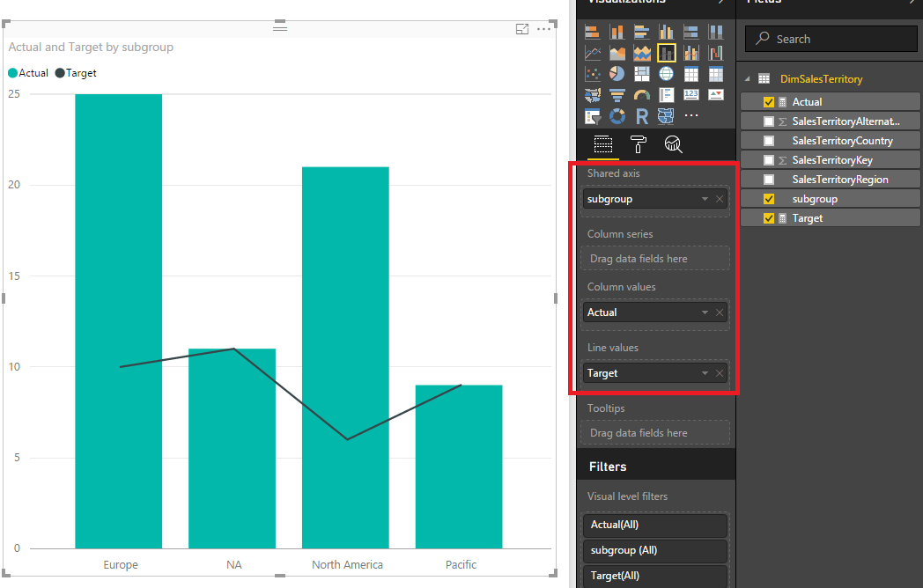
Task: Select the KPI visual icon
Action: click(x=716, y=95)
